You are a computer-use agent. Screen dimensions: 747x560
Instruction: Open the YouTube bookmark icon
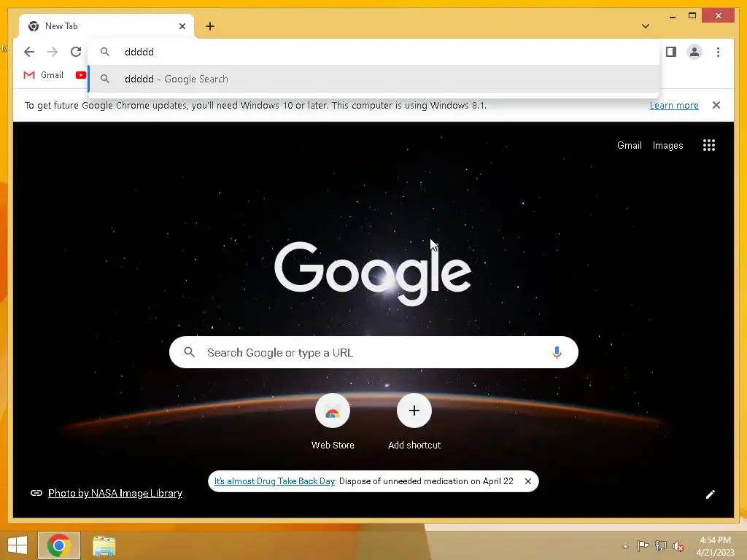click(x=80, y=75)
